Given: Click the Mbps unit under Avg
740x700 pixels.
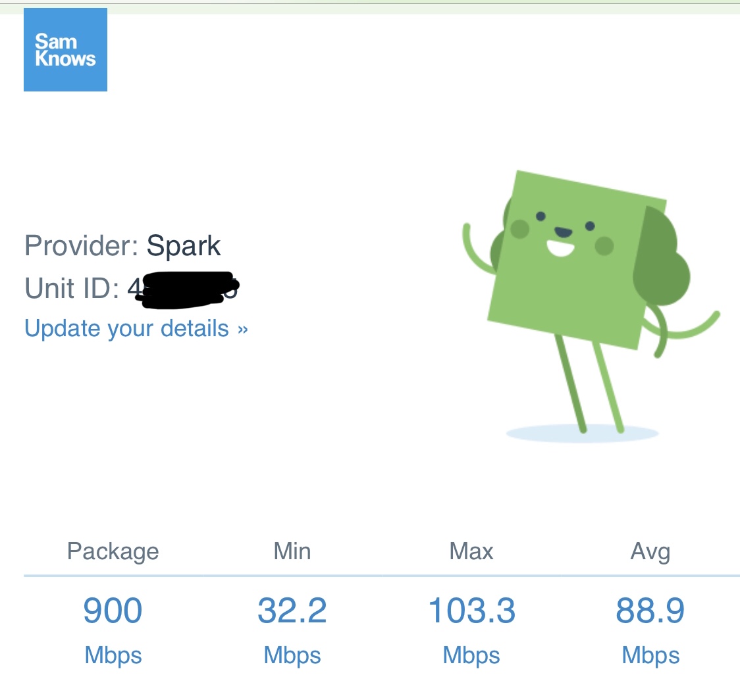Looking at the screenshot, I should click(x=651, y=655).
